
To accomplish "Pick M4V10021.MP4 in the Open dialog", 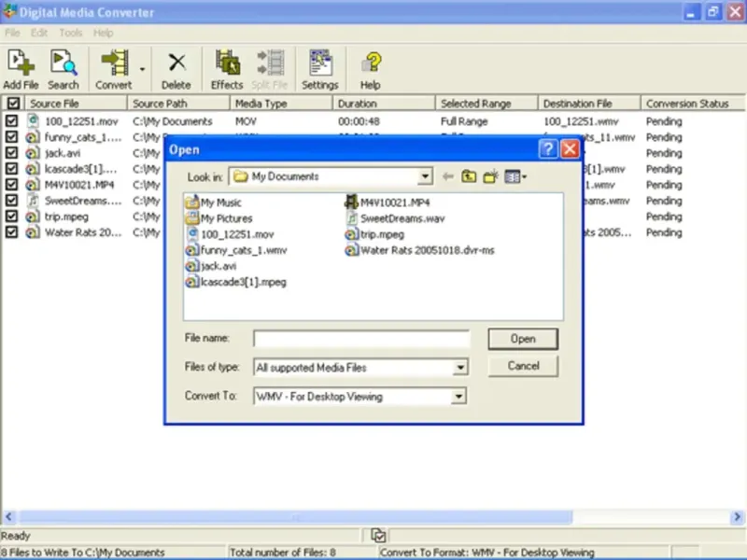I will [388, 203].
